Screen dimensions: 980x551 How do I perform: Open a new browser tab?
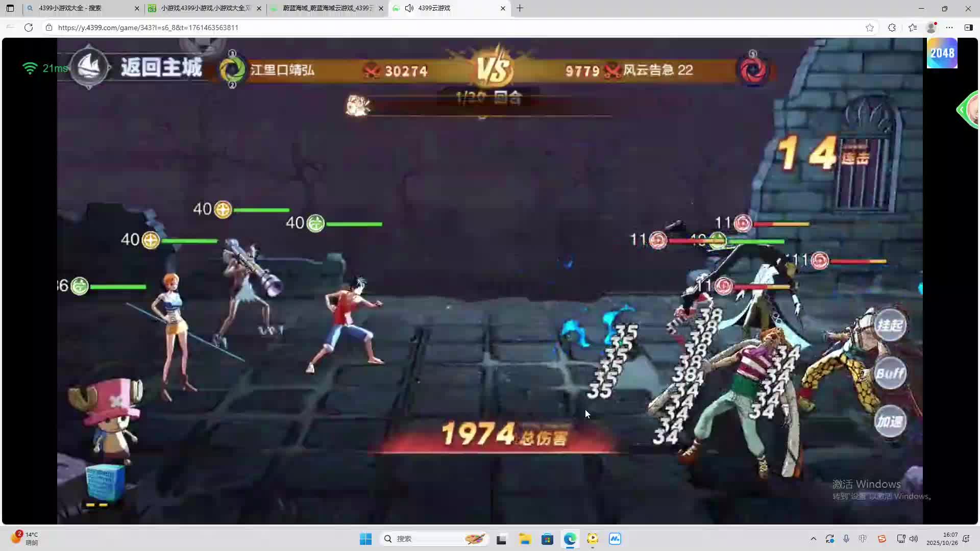tap(520, 8)
